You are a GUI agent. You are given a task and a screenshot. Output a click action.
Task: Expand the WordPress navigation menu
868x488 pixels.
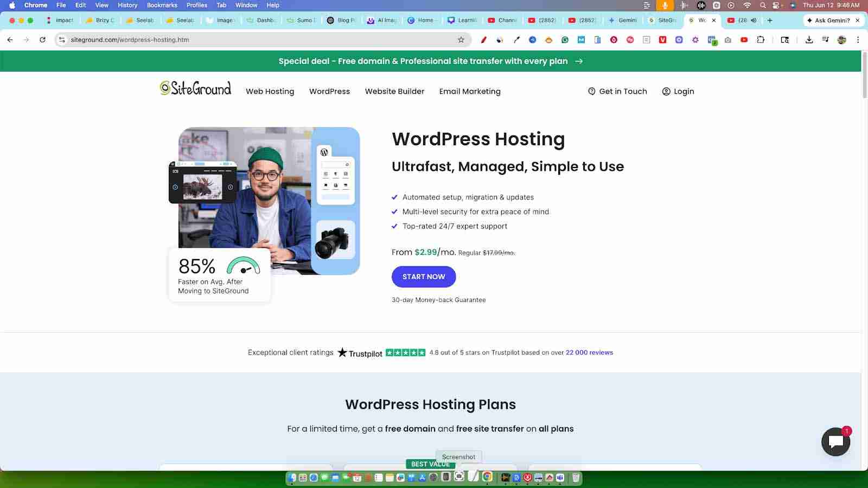tap(329, 92)
